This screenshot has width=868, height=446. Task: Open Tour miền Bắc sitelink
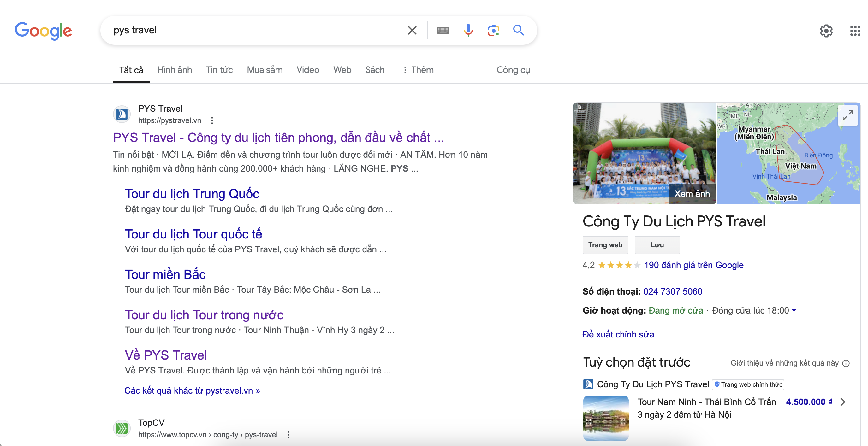coord(165,275)
